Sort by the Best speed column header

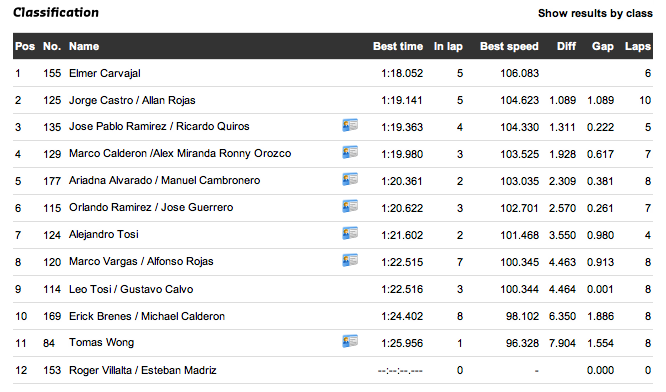point(509,46)
